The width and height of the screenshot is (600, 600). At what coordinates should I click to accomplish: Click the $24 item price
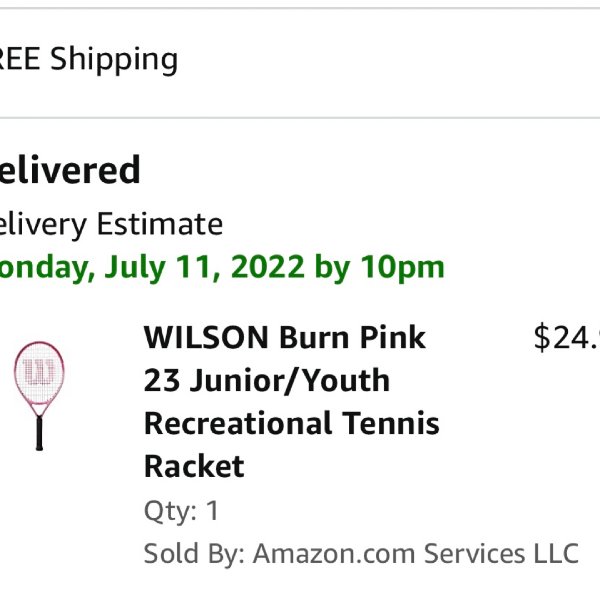[x=567, y=338]
